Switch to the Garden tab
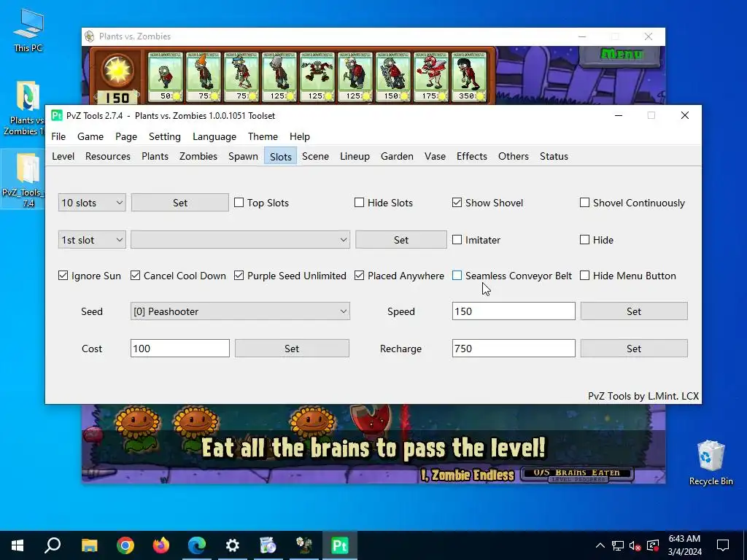The width and height of the screenshot is (747, 560). coord(397,156)
